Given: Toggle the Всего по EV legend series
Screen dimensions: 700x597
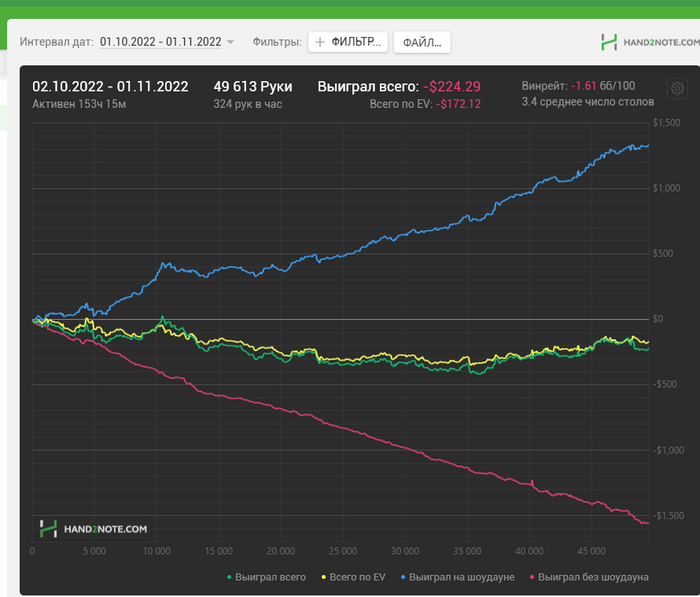Looking at the screenshot, I should 353,577.
